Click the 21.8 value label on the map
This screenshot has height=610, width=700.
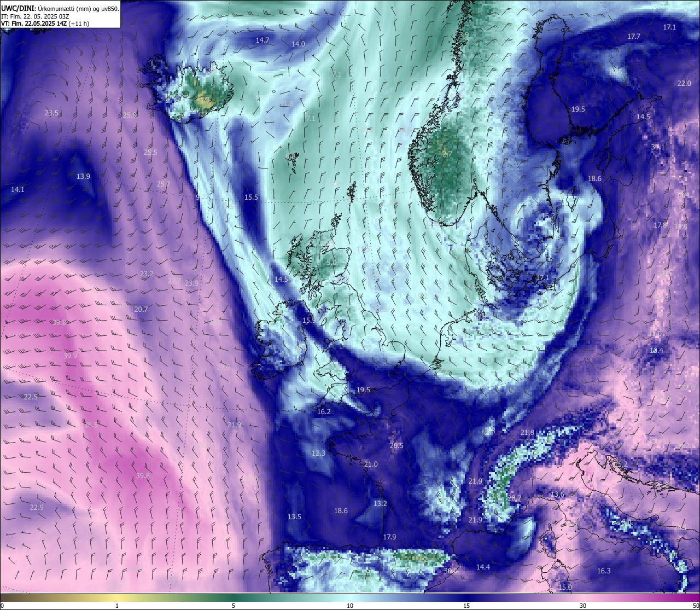(x=527, y=433)
